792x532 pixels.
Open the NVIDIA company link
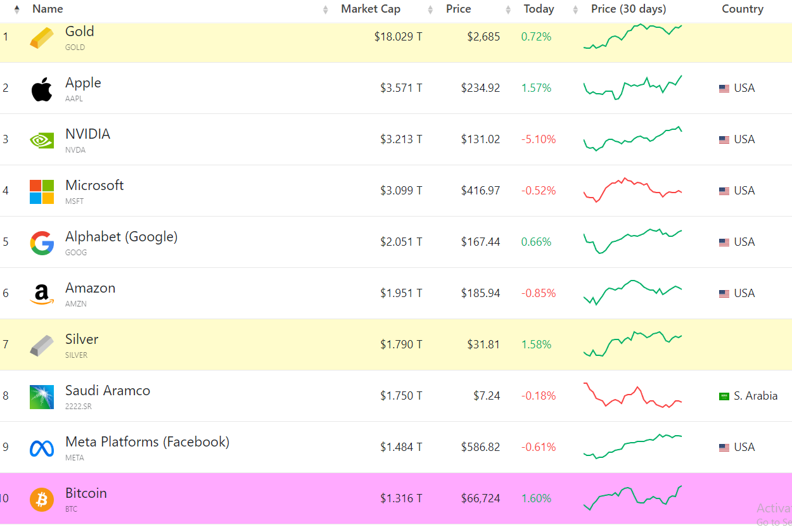(87, 134)
